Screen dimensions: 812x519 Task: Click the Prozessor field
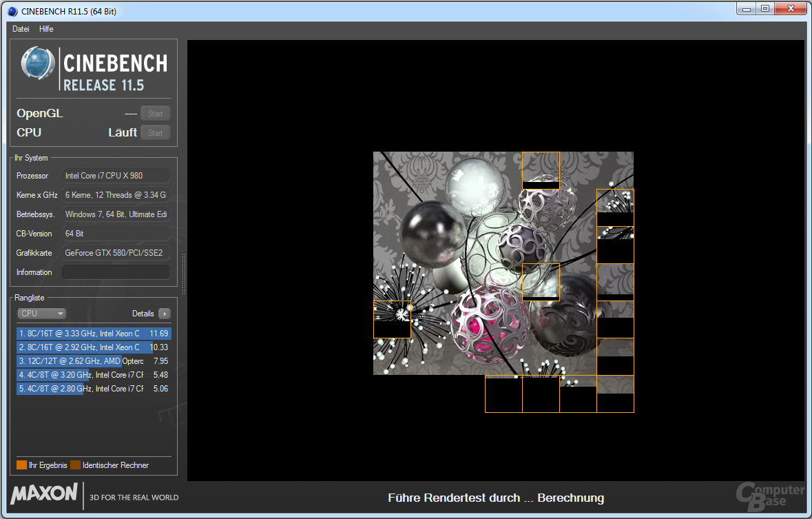(116, 176)
